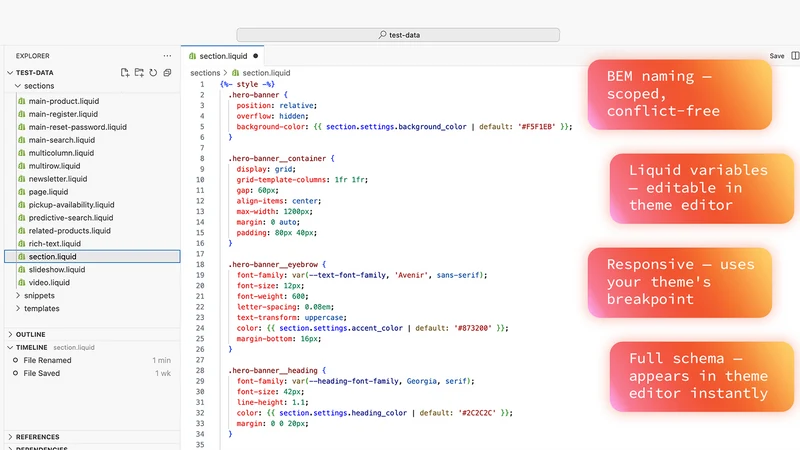Click the liquid icon on the section.liquid tab

point(192,56)
